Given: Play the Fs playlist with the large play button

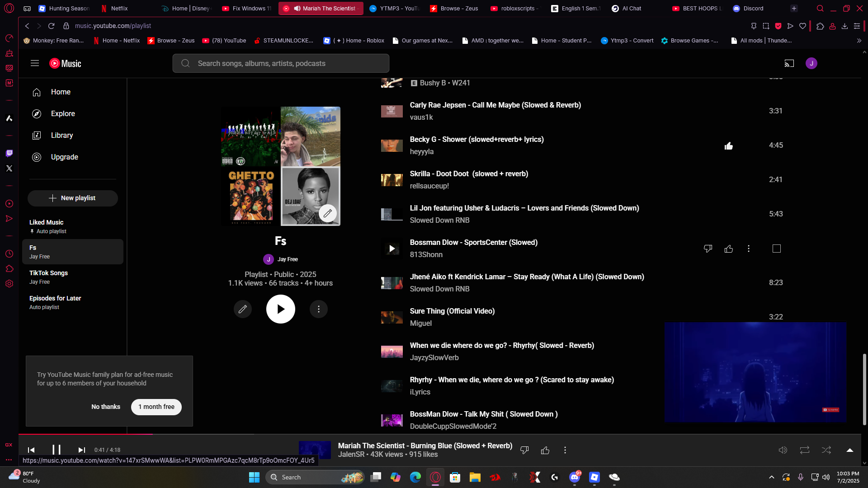Looking at the screenshot, I should [281, 309].
